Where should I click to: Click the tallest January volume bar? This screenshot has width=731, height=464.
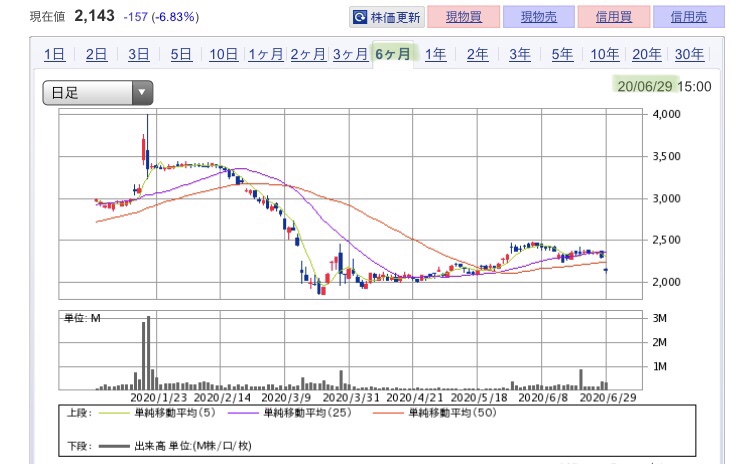(148, 353)
